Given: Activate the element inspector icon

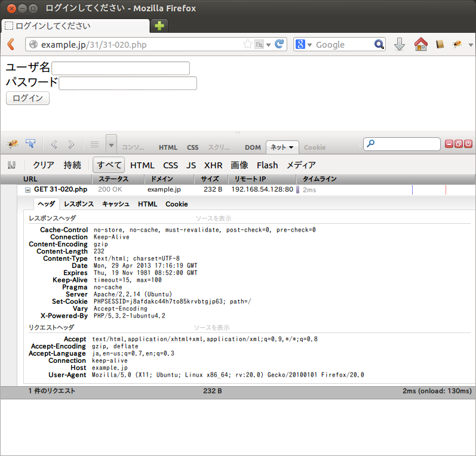Looking at the screenshot, I should tap(30, 144).
